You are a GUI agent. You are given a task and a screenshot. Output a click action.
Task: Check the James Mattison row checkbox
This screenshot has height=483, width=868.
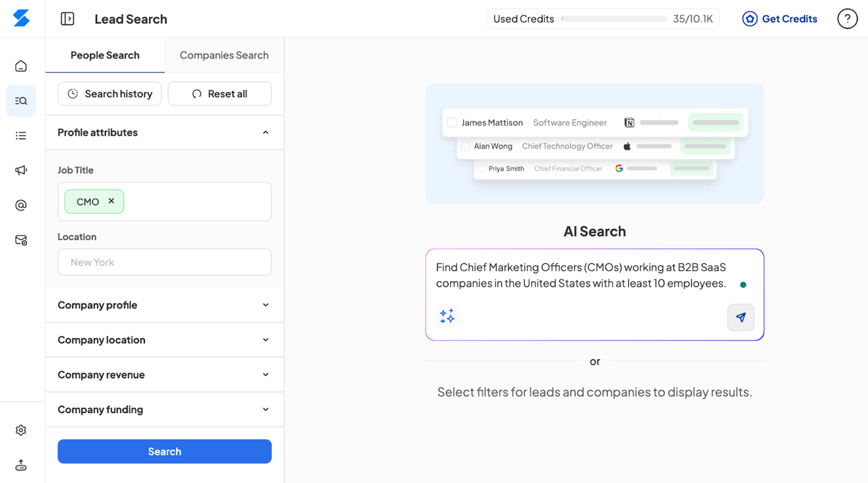tap(452, 122)
